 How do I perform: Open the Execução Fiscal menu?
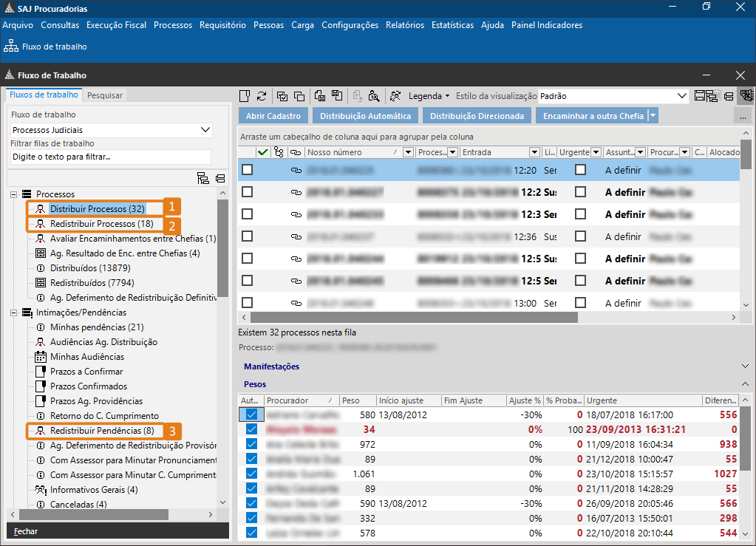click(x=116, y=25)
